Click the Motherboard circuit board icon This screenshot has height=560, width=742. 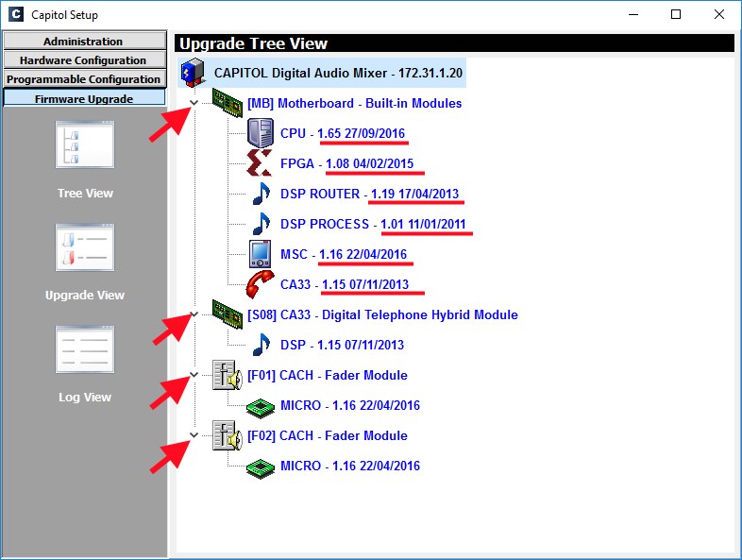point(228,102)
